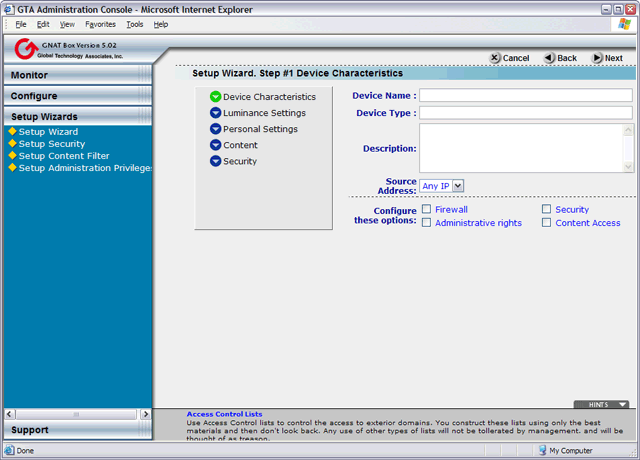
Task: Open the Setup Security link
Action: click(52, 144)
